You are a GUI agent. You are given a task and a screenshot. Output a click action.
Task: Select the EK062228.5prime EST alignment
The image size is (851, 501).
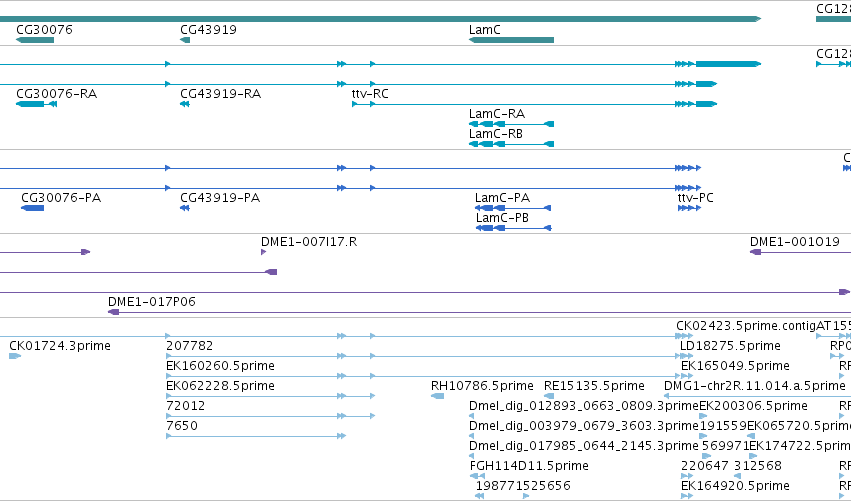[270, 396]
